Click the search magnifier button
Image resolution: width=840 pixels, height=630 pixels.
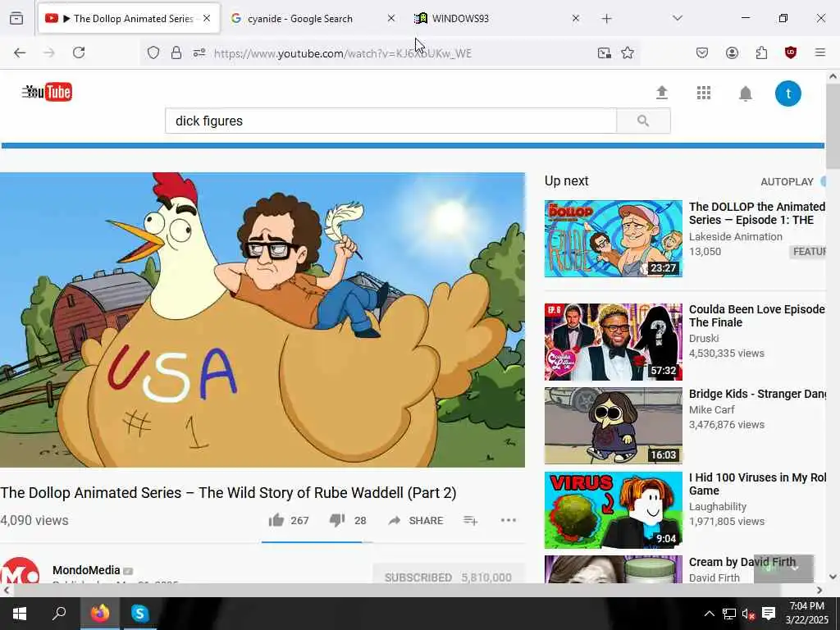click(643, 121)
